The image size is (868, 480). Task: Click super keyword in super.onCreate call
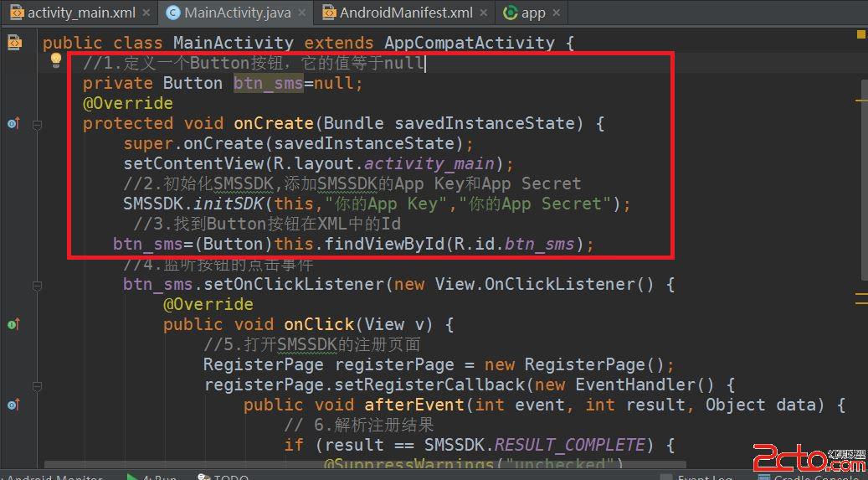click(148, 143)
